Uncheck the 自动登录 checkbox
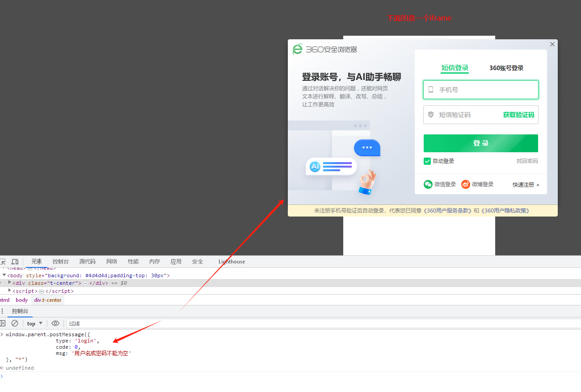Screen dimensions: 581x392 click(x=427, y=161)
